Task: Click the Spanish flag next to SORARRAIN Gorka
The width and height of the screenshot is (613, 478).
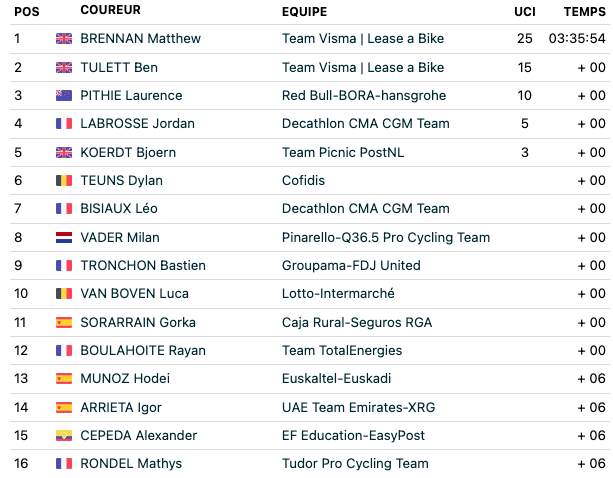Action: pyautogui.click(x=64, y=322)
